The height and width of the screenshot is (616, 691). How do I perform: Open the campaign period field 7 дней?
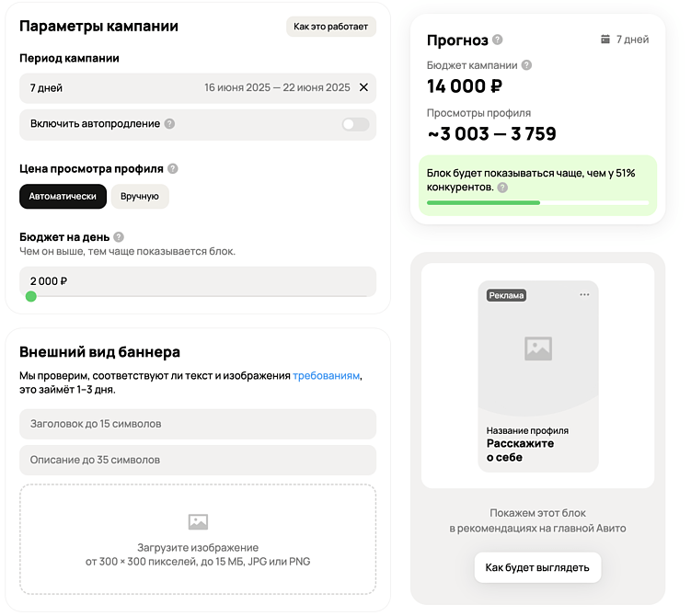point(198,88)
